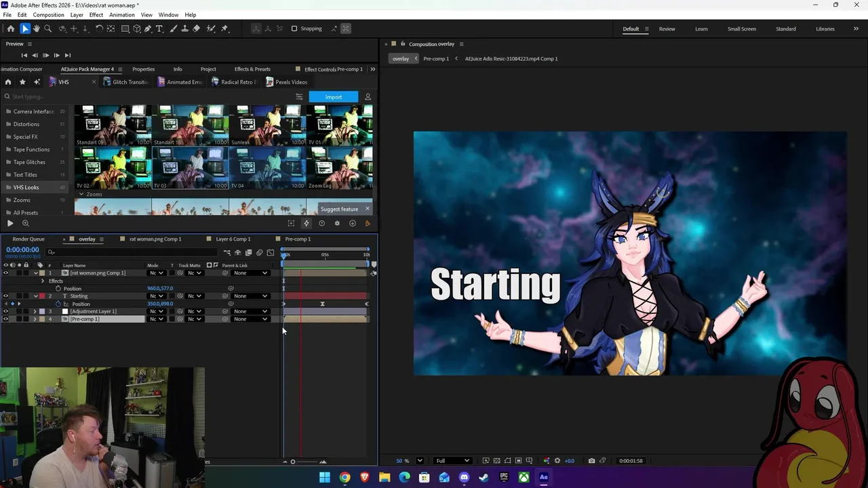Screen dimensions: 868x488
Task: Go to Pre-comp 1 breadcrumb in viewer
Action: [436, 59]
